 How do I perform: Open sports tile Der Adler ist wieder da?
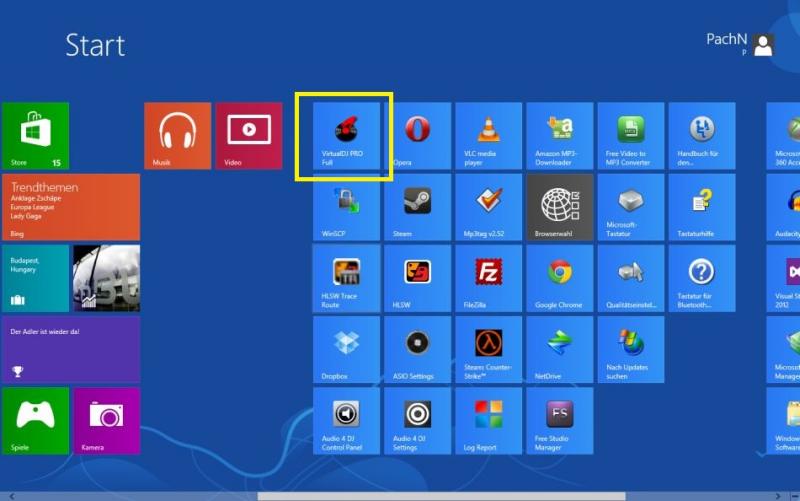click(x=71, y=349)
